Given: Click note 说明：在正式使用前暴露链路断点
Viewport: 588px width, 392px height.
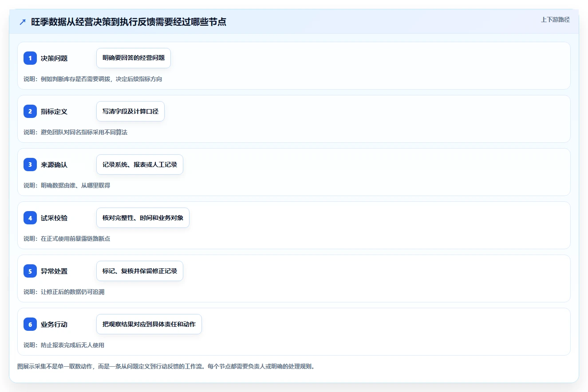Looking at the screenshot, I should (67, 239).
